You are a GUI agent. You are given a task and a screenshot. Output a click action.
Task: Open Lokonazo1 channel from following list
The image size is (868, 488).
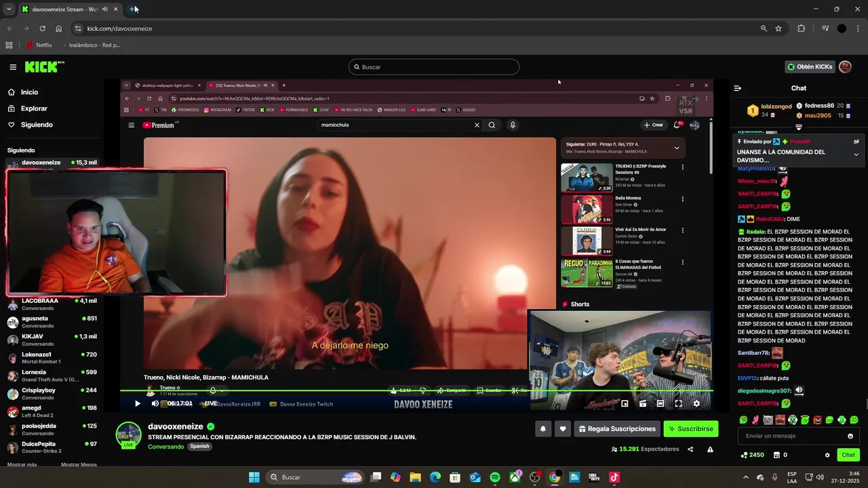pyautogui.click(x=52, y=358)
